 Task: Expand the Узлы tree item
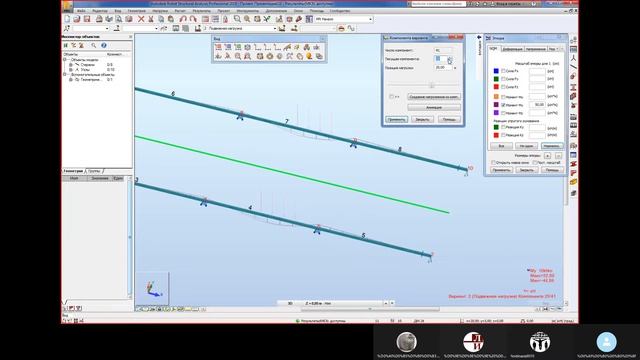71,69
